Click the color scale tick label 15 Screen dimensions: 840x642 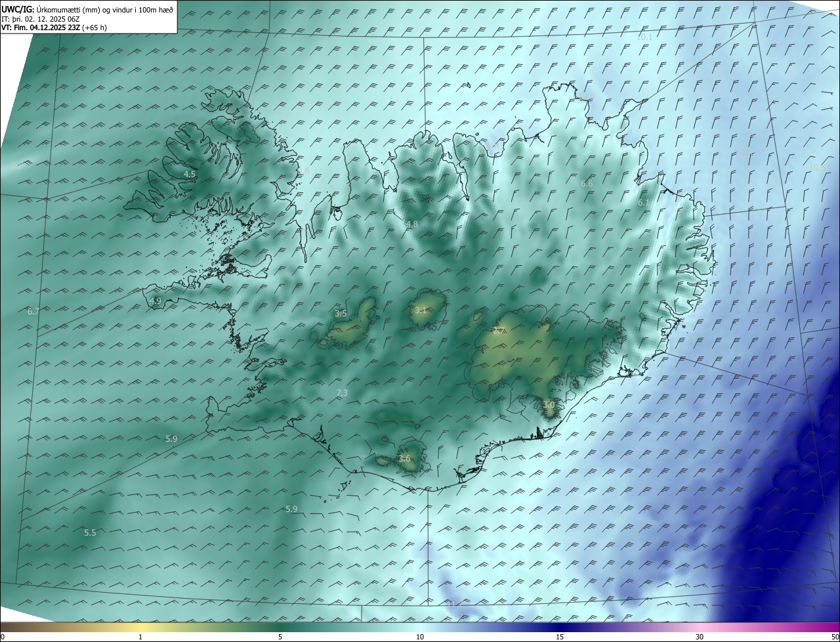click(x=560, y=637)
